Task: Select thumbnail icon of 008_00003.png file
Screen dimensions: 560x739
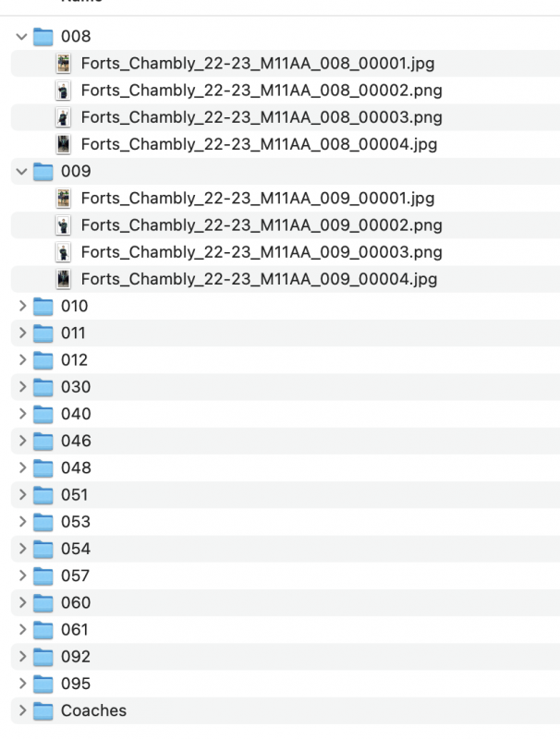Action: (x=63, y=117)
